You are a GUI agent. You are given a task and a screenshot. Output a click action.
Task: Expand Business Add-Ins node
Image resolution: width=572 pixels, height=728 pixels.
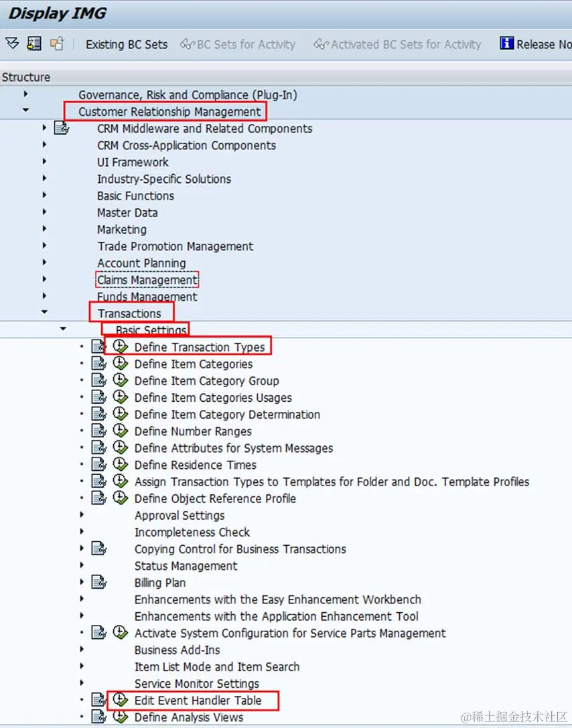point(82,649)
